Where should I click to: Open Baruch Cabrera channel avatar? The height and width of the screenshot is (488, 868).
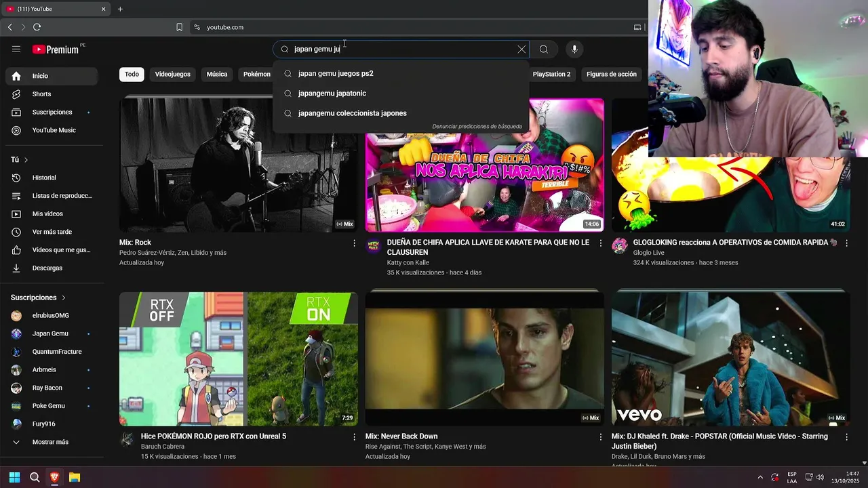click(127, 439)
